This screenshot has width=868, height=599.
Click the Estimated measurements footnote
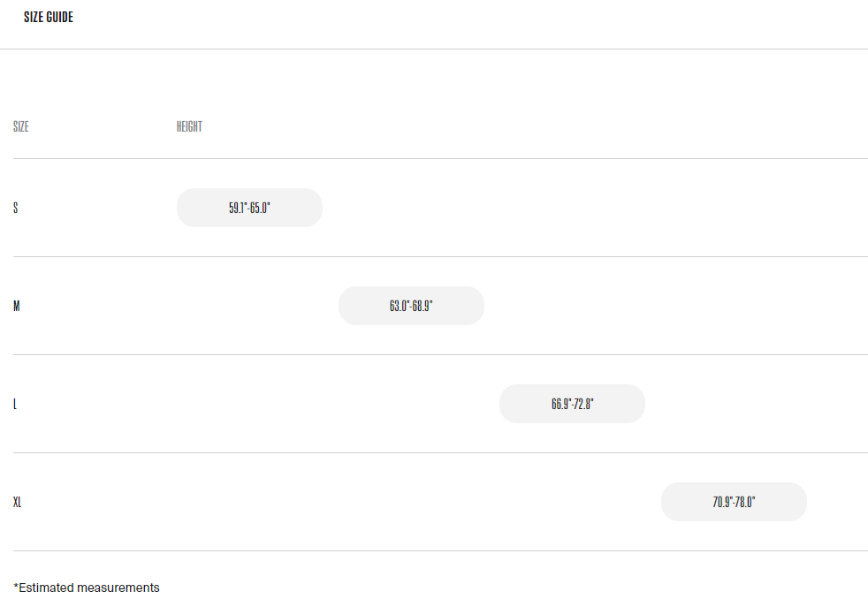(x=87, y=588)
